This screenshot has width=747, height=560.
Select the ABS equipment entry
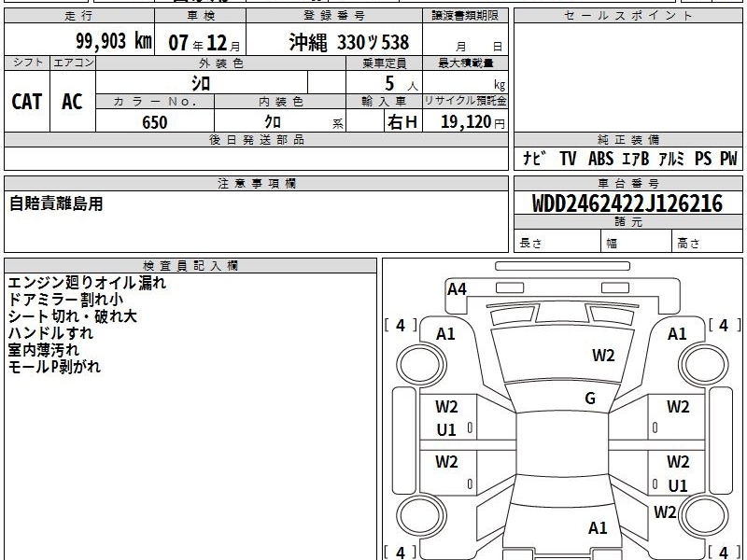[x=600, y=158]
